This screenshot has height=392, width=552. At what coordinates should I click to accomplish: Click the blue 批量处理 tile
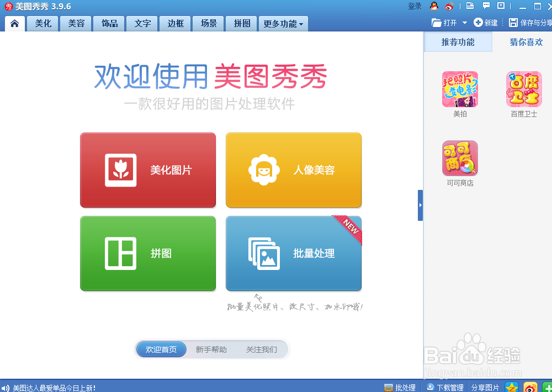click(x=294, y=253)
